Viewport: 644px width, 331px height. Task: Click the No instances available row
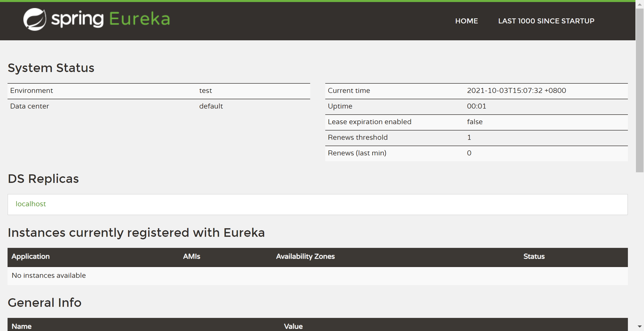(x=49, y=276)
